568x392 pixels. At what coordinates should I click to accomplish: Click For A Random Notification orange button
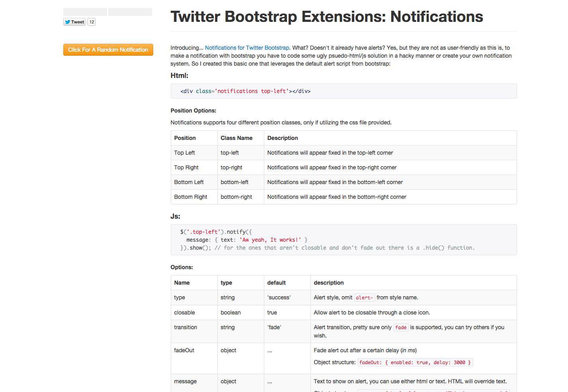click(108, 50)
